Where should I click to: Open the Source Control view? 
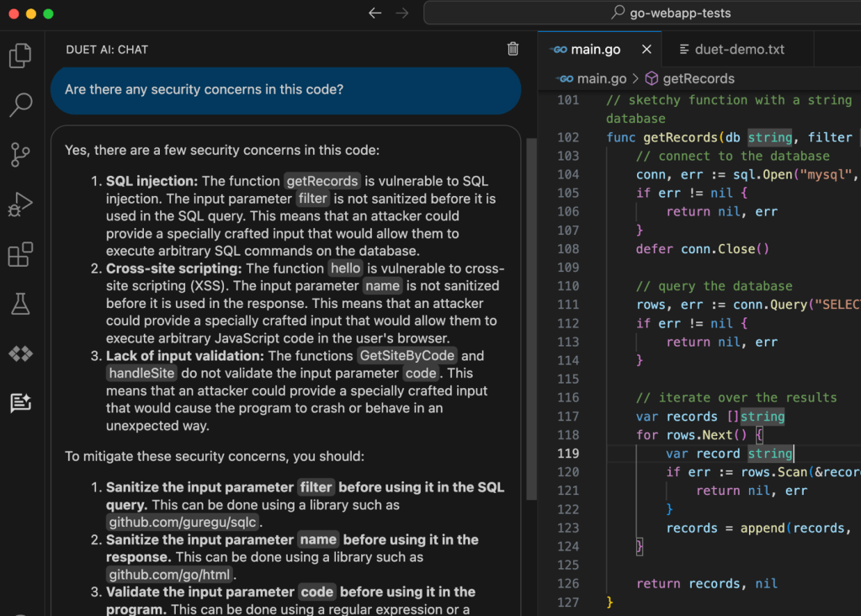[20, 155]
